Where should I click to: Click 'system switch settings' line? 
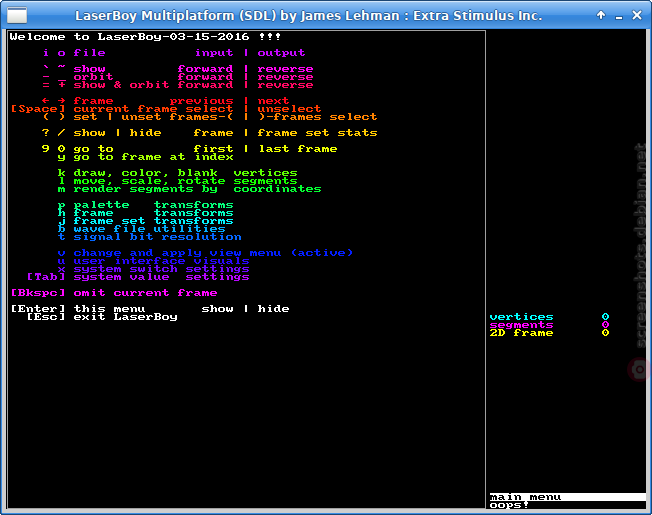click(153, 269)
